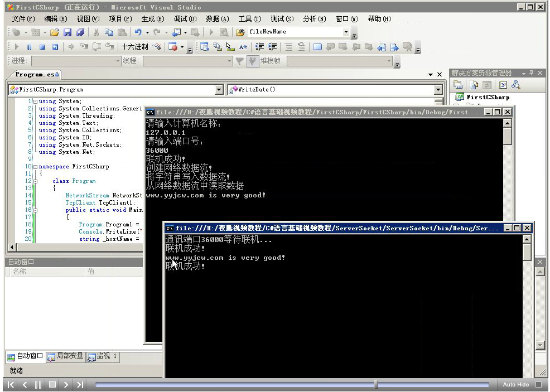This screenshot has width=550, height=392.
Task: Open the 文件 menu
Action: click(23, 19)
